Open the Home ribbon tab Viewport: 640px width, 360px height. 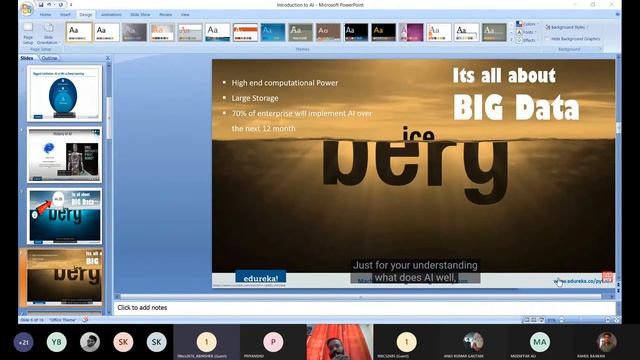(x=45, y=15)
